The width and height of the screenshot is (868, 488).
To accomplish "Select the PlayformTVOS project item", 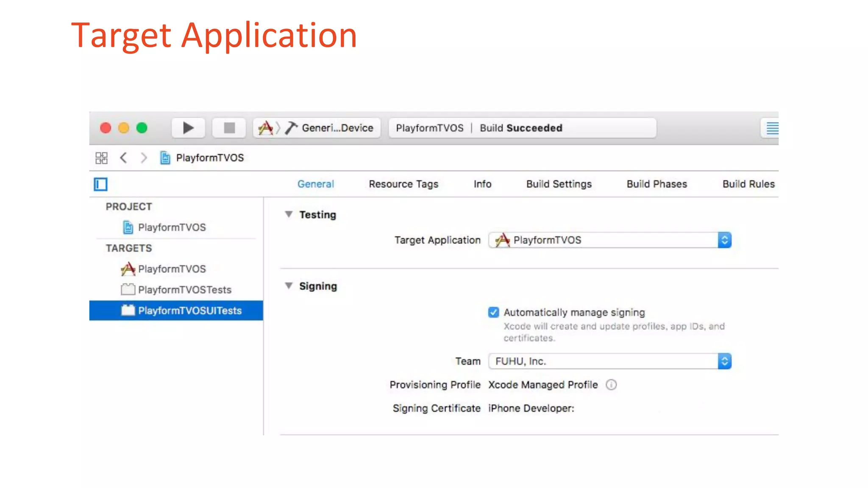I will (x=172, y=227).
